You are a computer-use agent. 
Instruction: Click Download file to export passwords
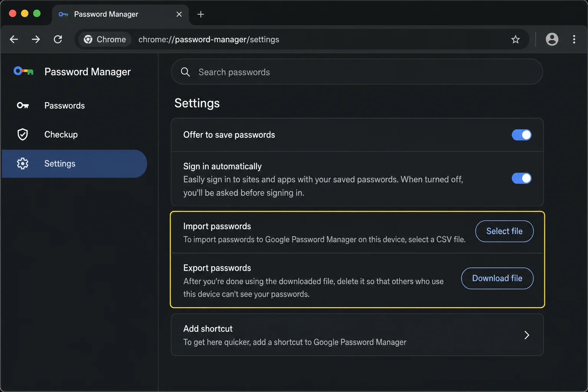click(x=497, y=278)
